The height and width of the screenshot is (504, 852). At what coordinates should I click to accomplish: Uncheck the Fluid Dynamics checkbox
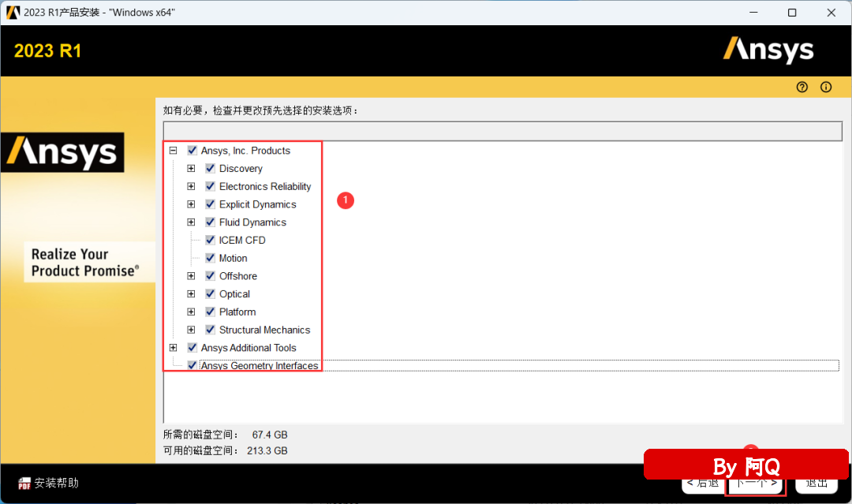pos(211,222)
